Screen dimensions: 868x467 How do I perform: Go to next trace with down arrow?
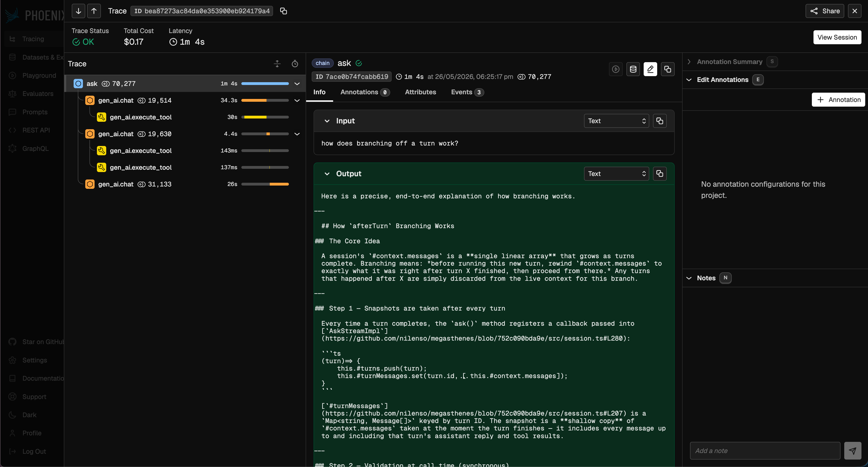point(78,11)
